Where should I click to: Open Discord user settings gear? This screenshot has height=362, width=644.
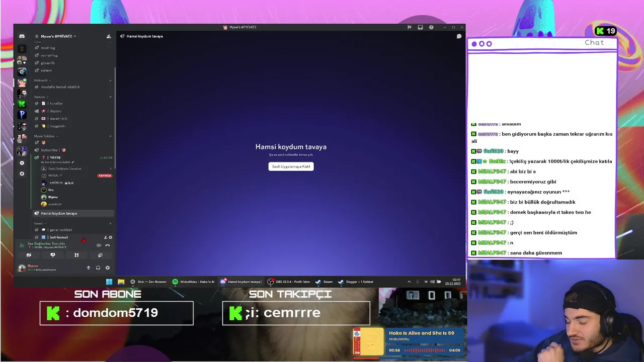pos(107,268)
